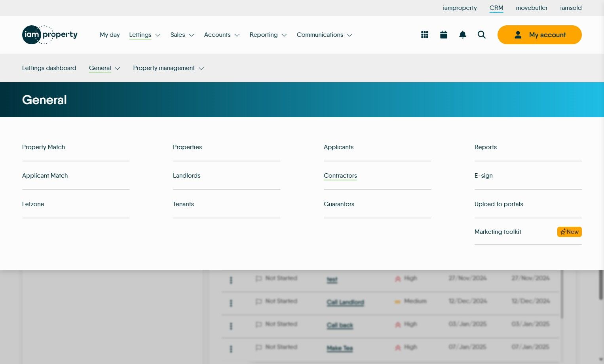Click General in the sub navigation

pos(100,68)
